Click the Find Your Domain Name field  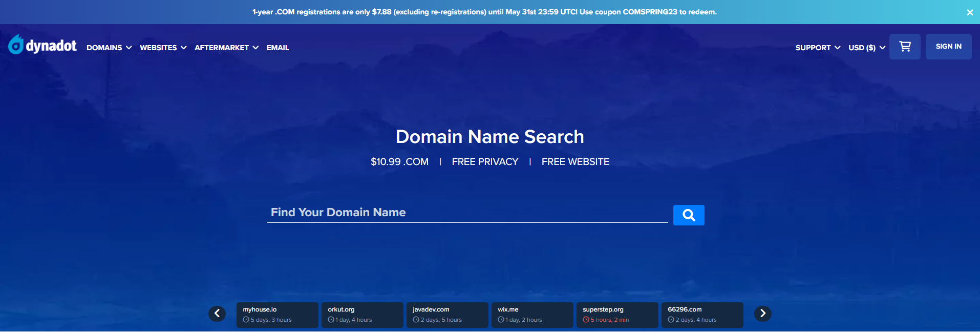point(467,213)
